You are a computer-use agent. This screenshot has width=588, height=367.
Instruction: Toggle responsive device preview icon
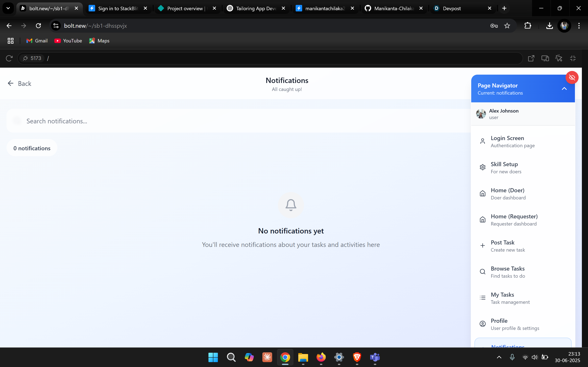545,58
